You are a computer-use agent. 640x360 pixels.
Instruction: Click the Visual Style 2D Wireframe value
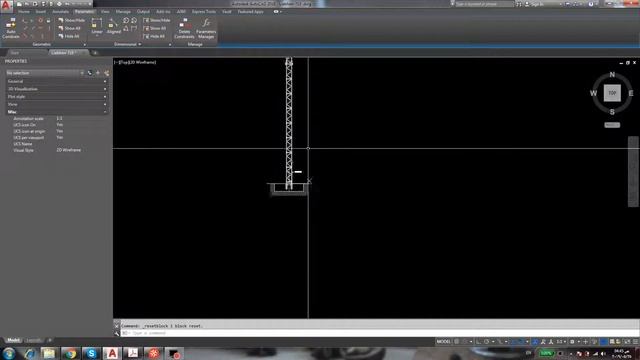[69, 150]
